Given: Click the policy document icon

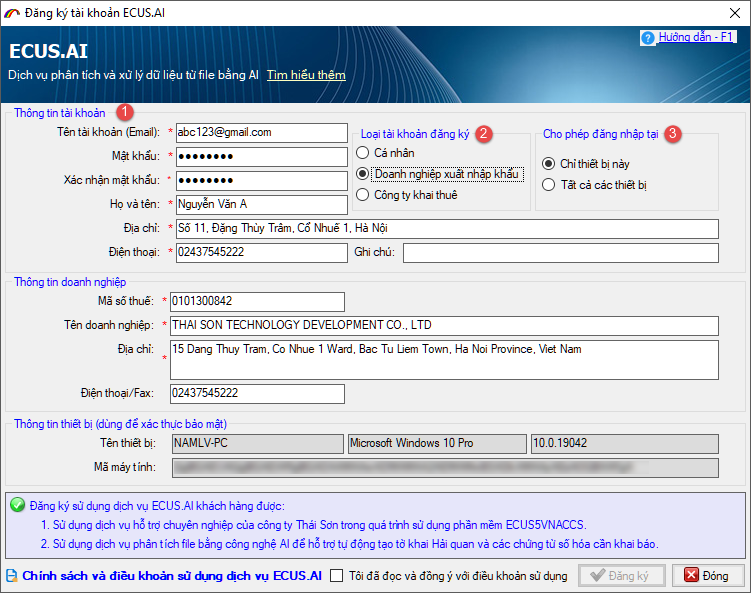Looking at the screenshot, I should click(x=12, y=576).
